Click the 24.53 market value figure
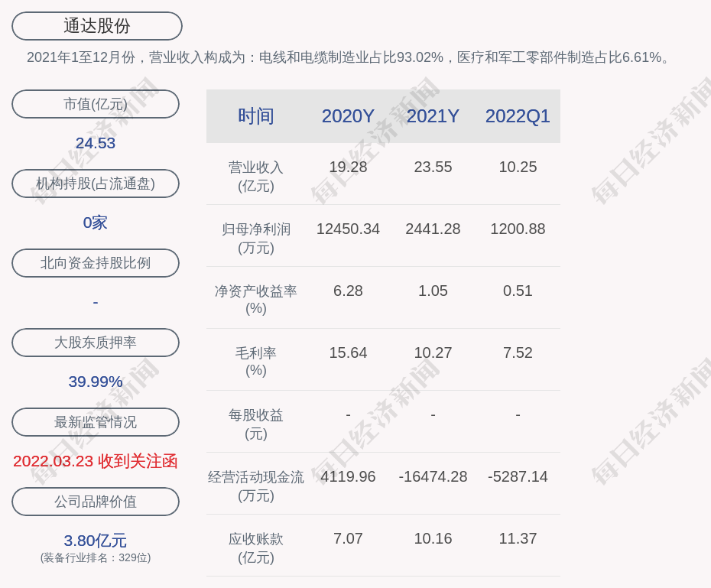Viewport: 711px width, 588px height. (x=96, y=143)
